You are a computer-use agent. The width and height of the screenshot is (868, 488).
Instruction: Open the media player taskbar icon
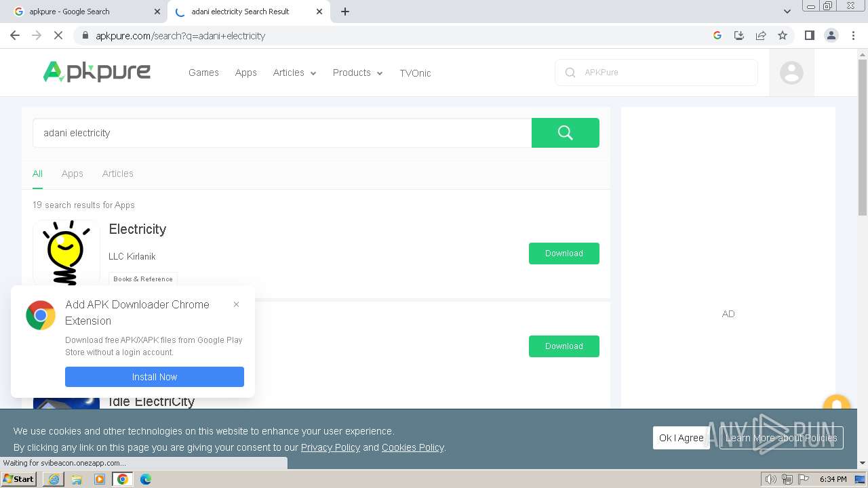[x=100, y=479]
